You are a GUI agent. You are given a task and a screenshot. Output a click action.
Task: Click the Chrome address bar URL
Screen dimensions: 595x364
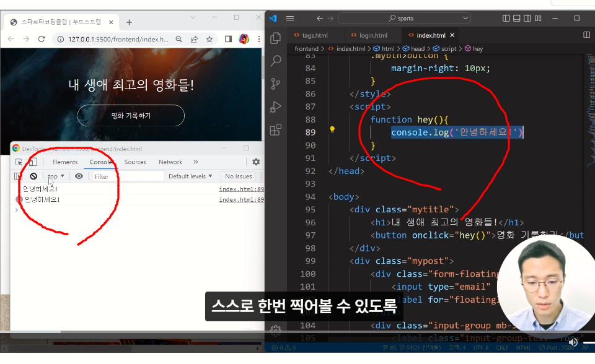(x=118, y=39)
